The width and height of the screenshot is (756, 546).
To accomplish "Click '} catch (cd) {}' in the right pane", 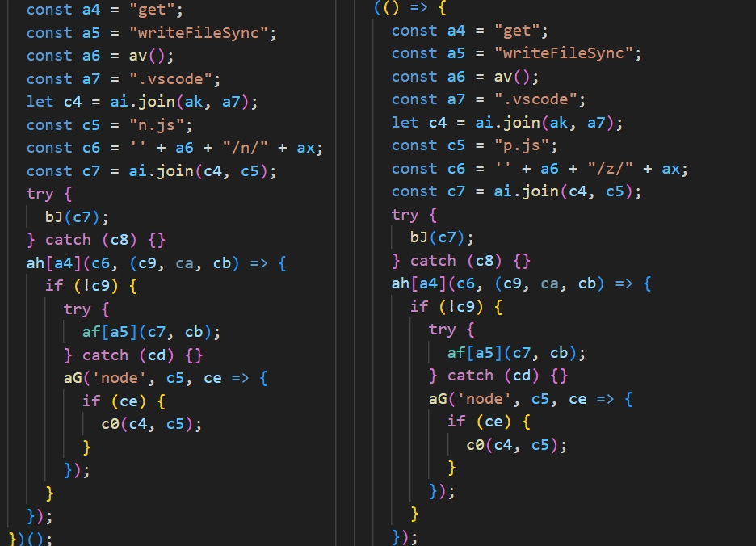I will (x=498, y=376).
